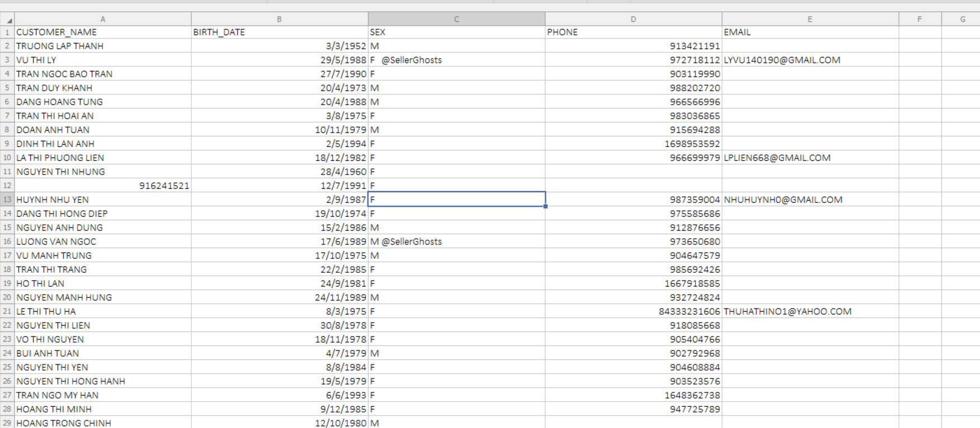Select column A header

(x=102, y=19)
